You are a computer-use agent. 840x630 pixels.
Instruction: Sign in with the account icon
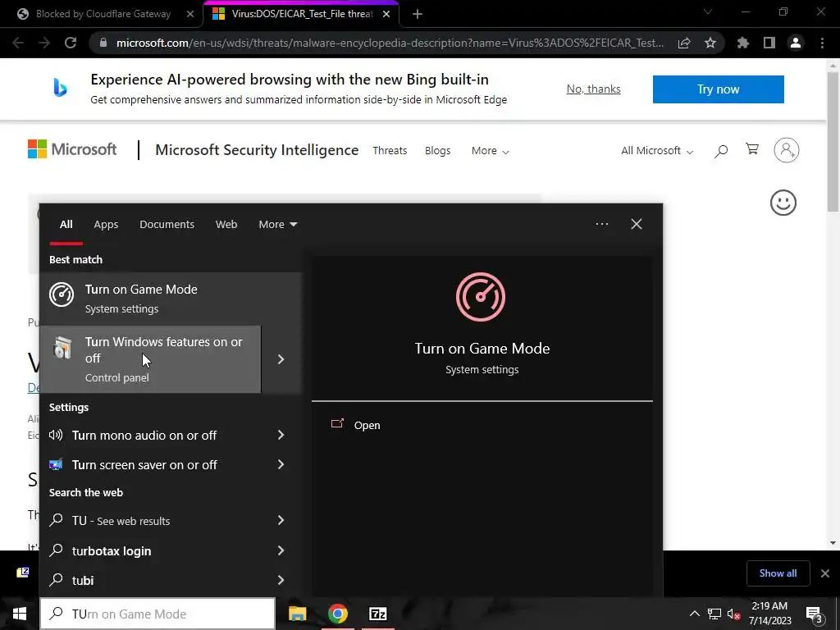click(787, 150)
